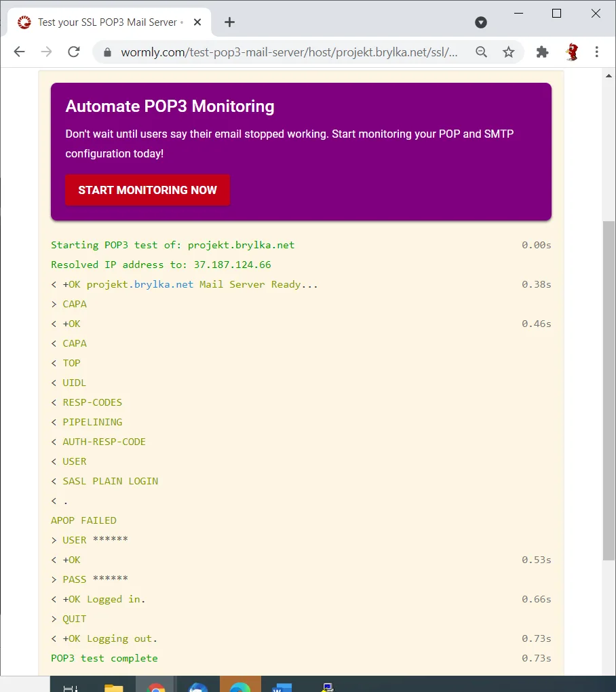The image size is (616, 692).
Task: Click the '> USER ******' command line
Action: click(x=90, y=540)
